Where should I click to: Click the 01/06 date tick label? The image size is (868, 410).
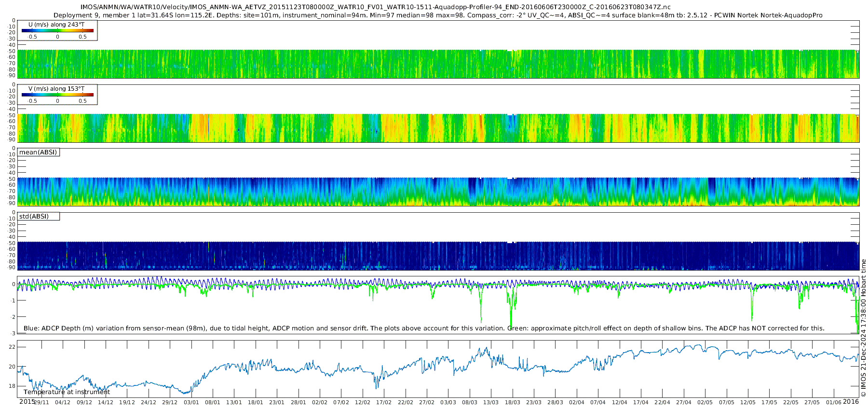[x=833, y=402]
